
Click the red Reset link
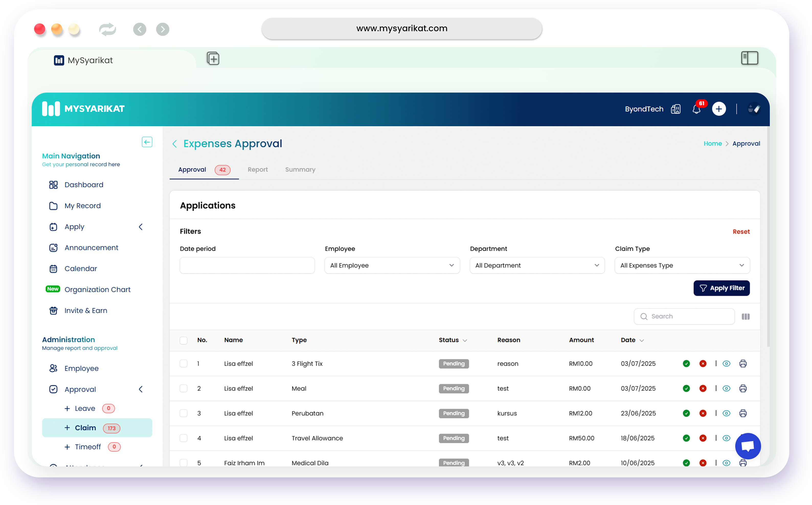[741, 231]
